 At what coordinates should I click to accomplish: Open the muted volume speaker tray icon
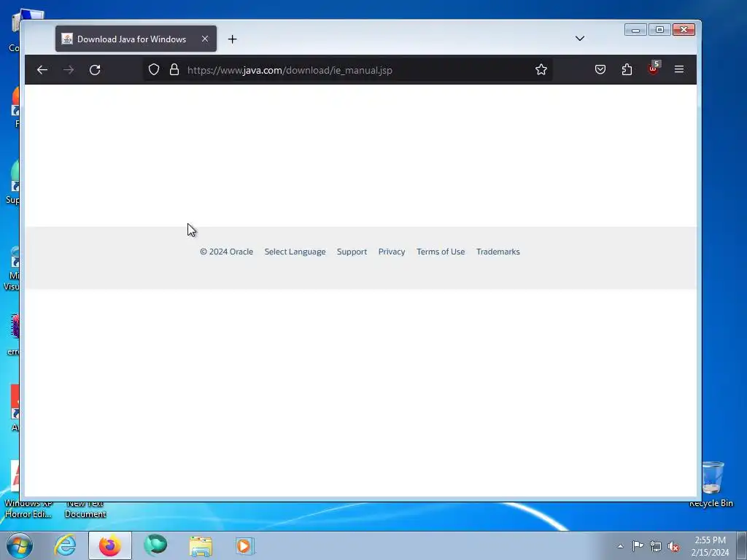pyautogui.click(x=673, y=547)
